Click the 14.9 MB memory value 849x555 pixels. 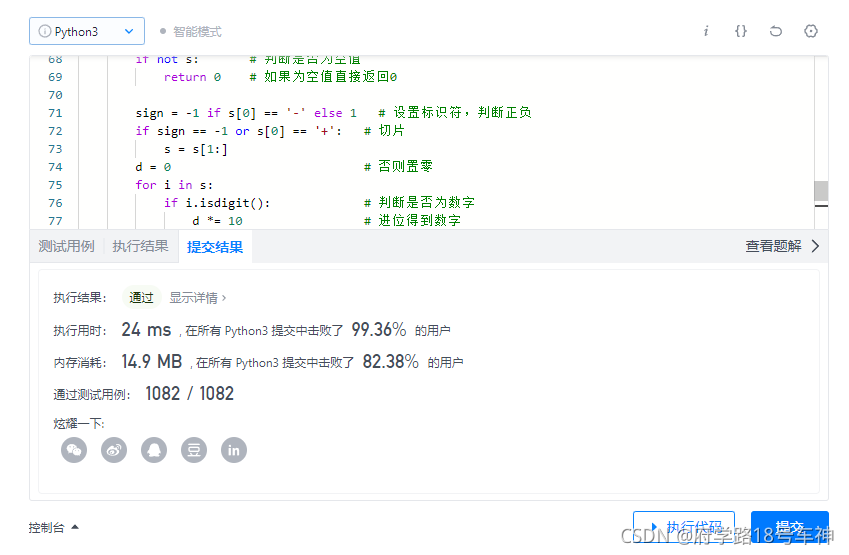[152, 361]
